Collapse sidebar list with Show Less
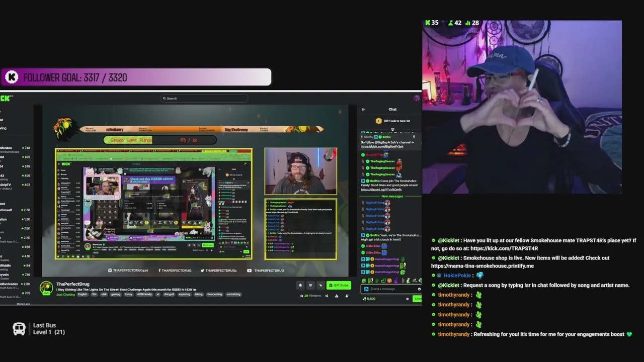This screenshot has width=644, height=362. coord(23,304)
